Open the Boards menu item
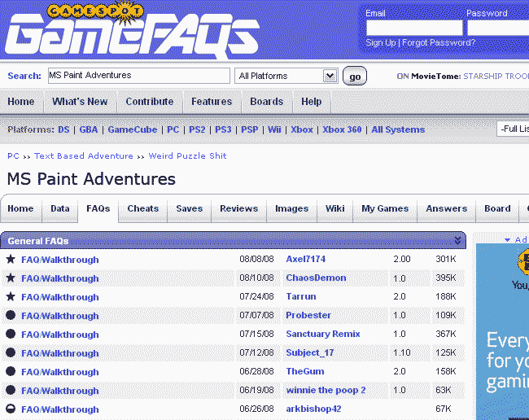 tap(266, 102)
